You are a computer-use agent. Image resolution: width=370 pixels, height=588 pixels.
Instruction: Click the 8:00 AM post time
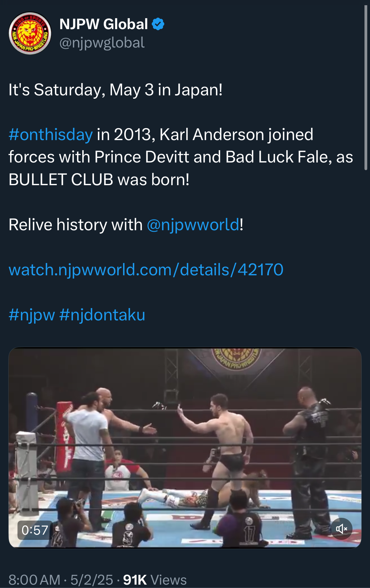point(34,580)
